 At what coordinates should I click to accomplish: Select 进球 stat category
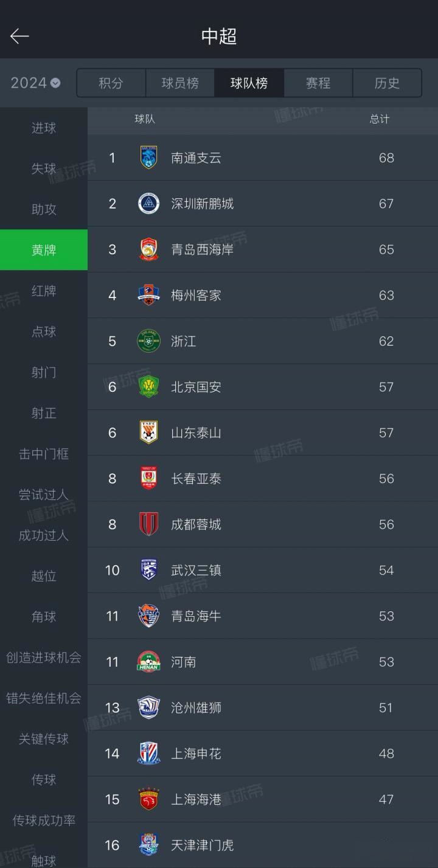[x=44, y=128]
